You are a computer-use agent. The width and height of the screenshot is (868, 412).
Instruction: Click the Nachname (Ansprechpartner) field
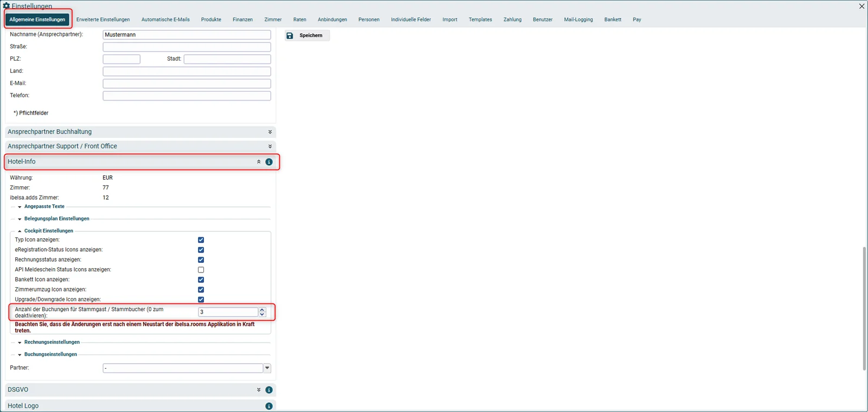pyautogui.click(x=187, y=35)
